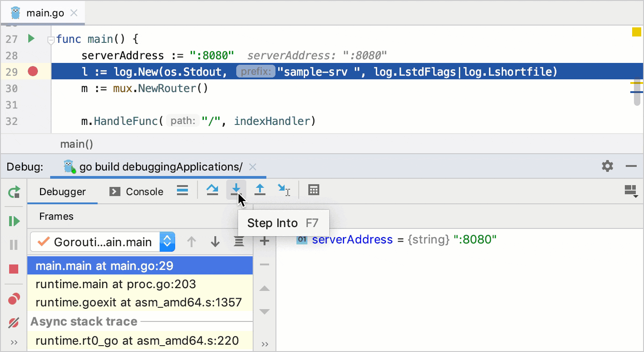Step Out of the current function
The image size is (644, 352).
pyautogui.click(x=260, y=190)
